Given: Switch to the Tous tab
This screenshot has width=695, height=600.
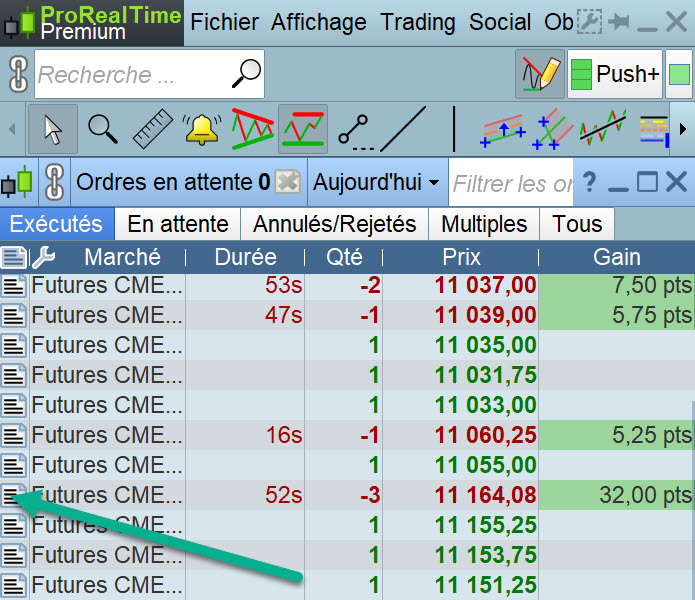Looking at the screenshot, I should coord(577,224).
